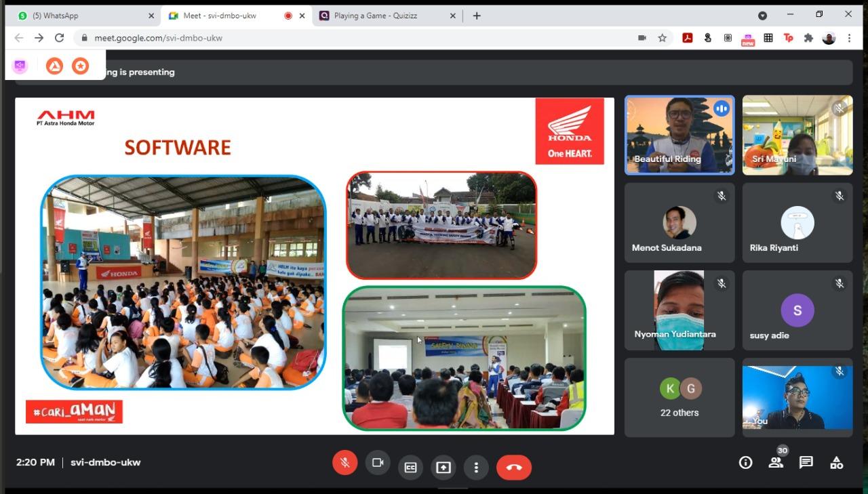Click the site padlock icon
868x494 pixels.
coord(84,38)
